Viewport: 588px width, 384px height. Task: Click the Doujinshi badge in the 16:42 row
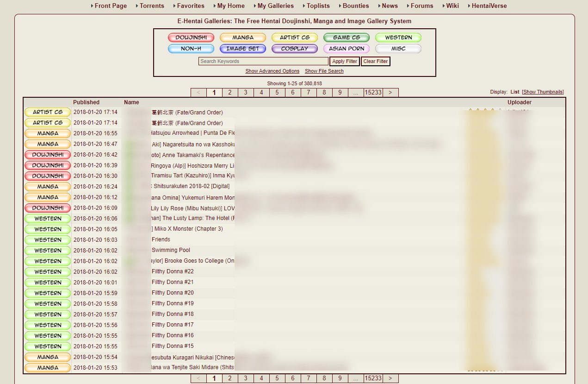tap(48, 155)
